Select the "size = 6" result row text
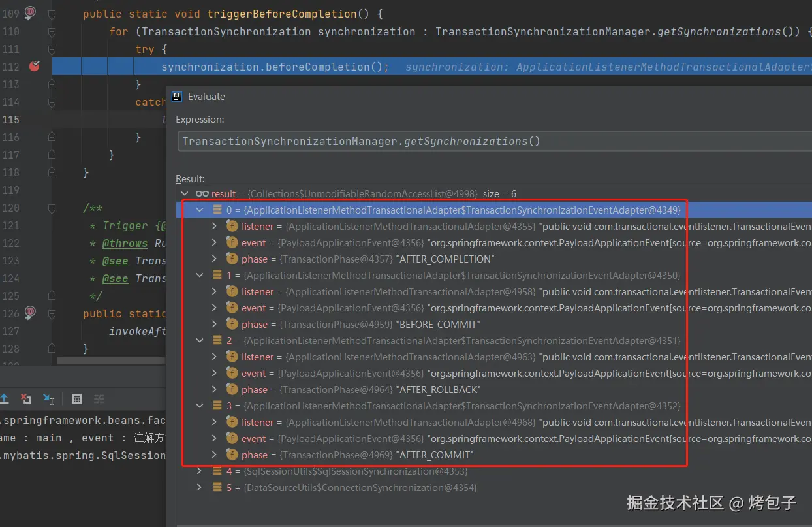The image size is (812, 527). [499, 194]
